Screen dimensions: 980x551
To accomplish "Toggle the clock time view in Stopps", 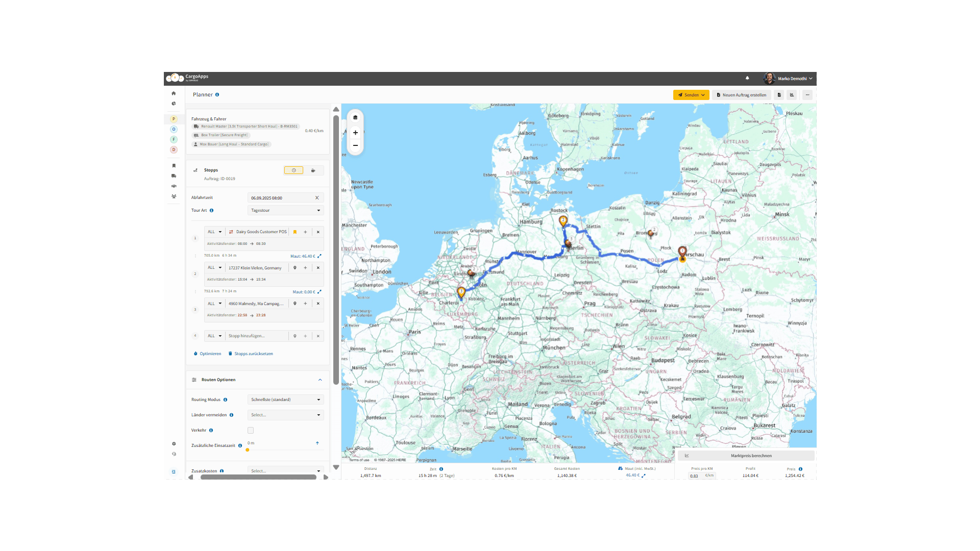I will point(293,170).
